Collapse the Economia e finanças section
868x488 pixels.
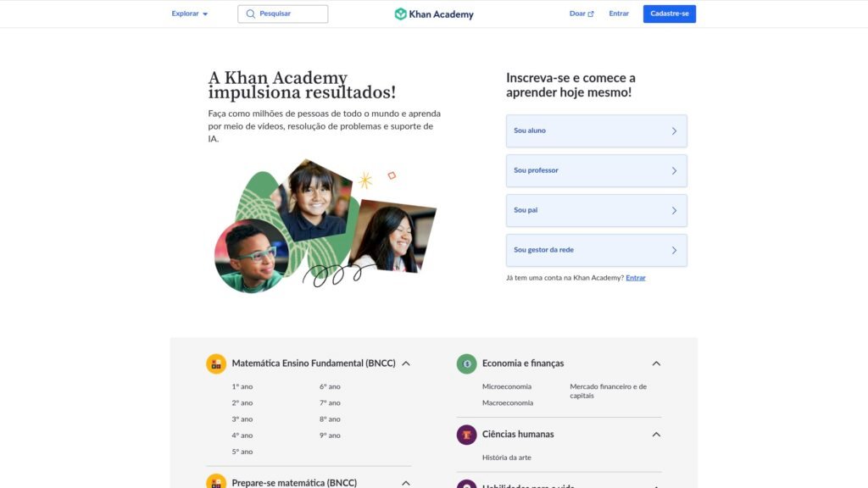coord(656,363)
